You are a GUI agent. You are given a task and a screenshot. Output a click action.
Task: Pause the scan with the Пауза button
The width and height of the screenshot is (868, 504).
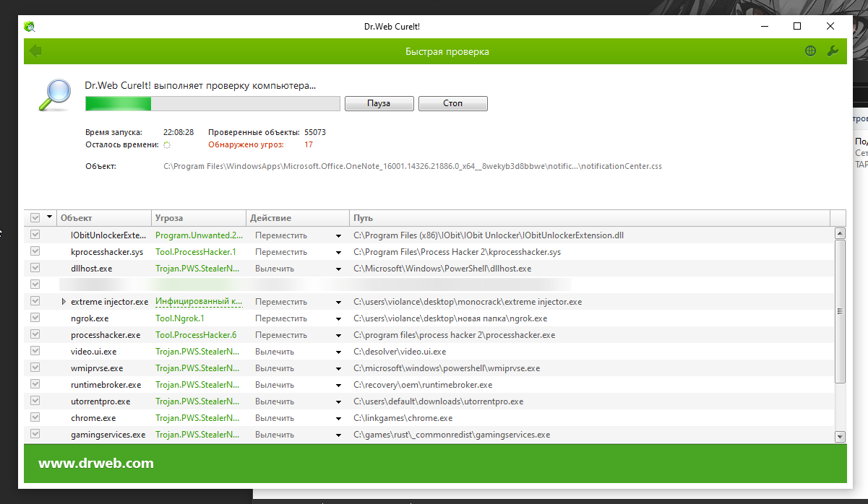pos(379,103)
